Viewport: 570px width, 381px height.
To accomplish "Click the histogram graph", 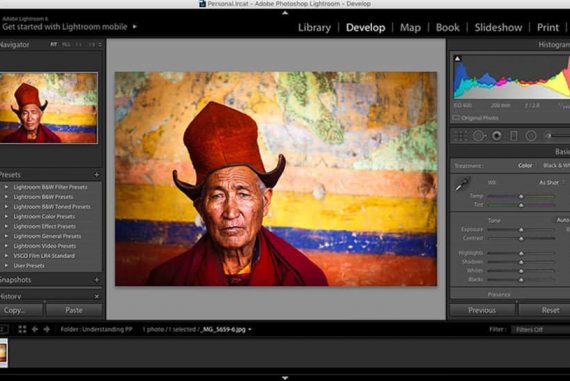I will (512, 77).
